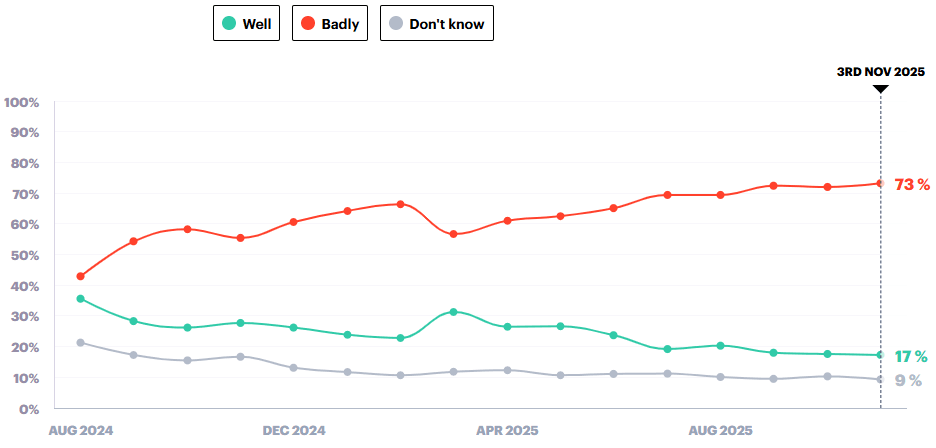Click the final grey point at 9%
The image size is (936, 448).
(x=880, y=379)
